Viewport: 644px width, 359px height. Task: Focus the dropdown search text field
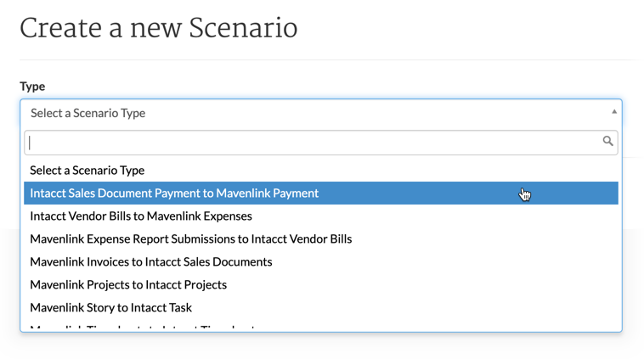click(321, 143)
